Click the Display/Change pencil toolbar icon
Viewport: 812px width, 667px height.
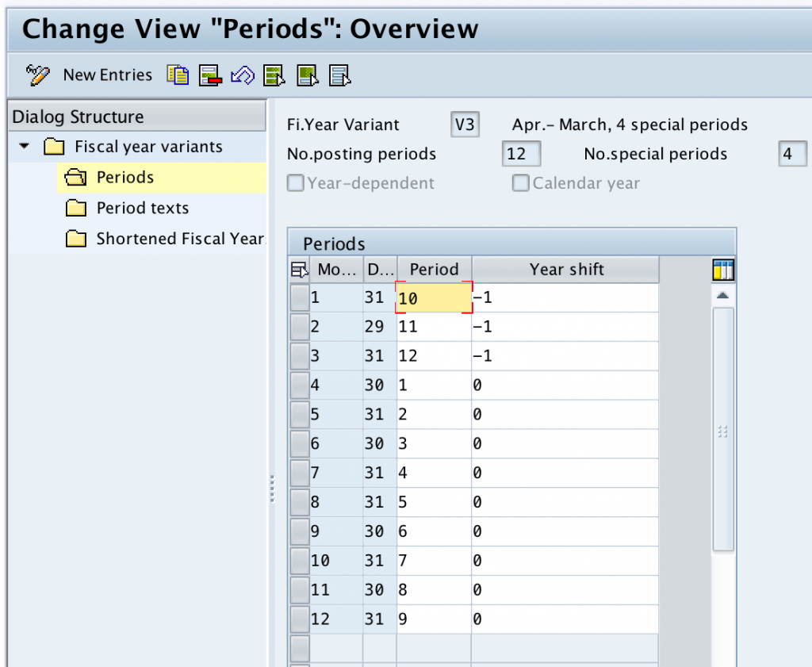tap(38, 75)
